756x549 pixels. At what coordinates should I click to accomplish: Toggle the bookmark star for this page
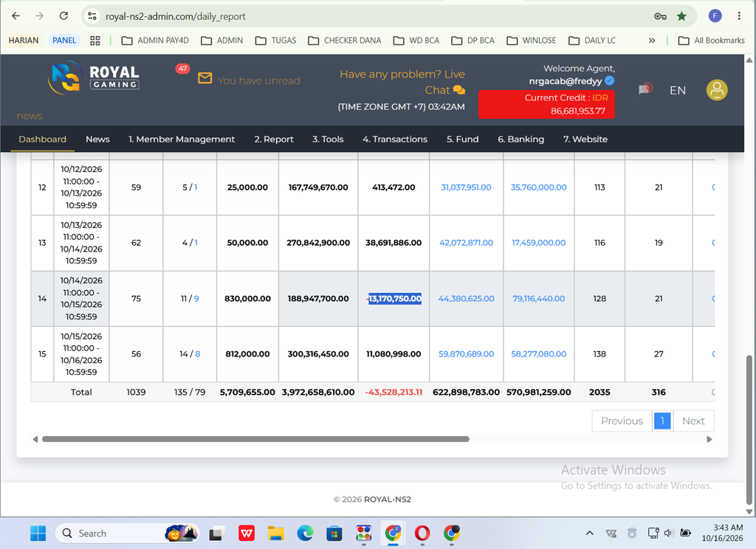pos(681,16)
